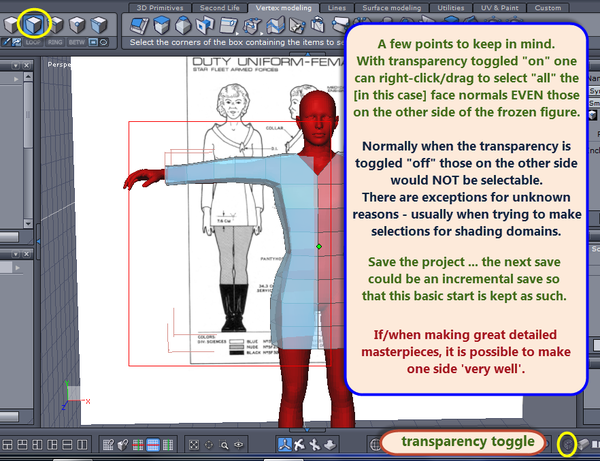Image resolution: width=600 pixels, height=461 pixels.
Task: Toggle LOOP selection mode
Action: [x=33, y=42]
